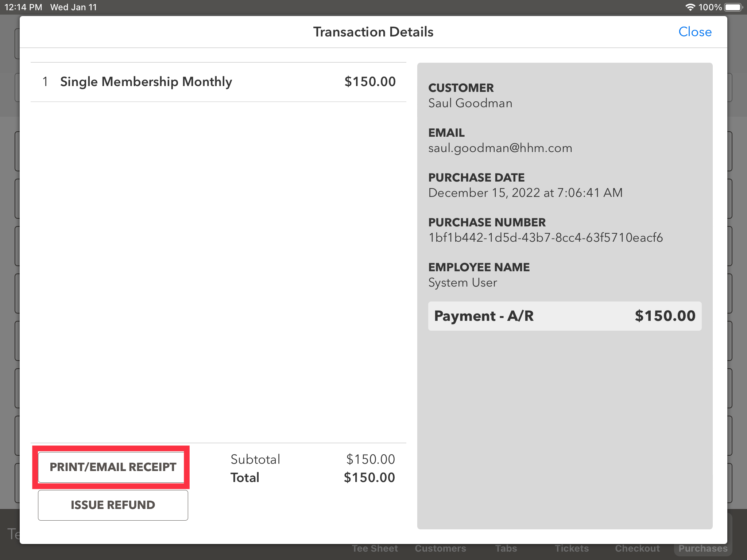Screen dimensions: 747x560
Task: Click the Wi-Fi status icon
Action: pyautogui.click(x=691, y=7)
